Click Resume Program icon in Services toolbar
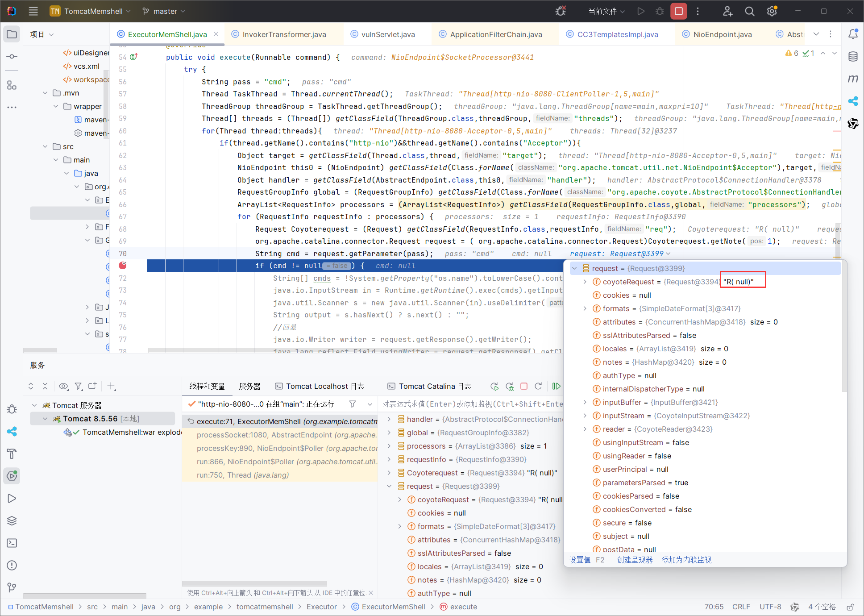 [556, 386]
